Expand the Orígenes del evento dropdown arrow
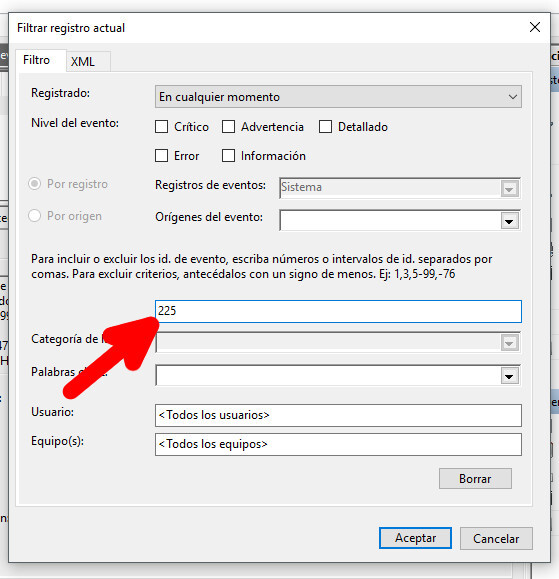Image resolution: width=559 pixels, height=579 pixels. click(x=510, y=221)
